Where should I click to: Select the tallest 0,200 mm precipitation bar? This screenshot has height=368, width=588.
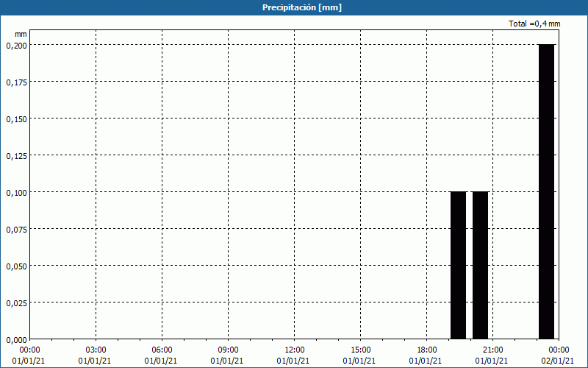(546, 191)
